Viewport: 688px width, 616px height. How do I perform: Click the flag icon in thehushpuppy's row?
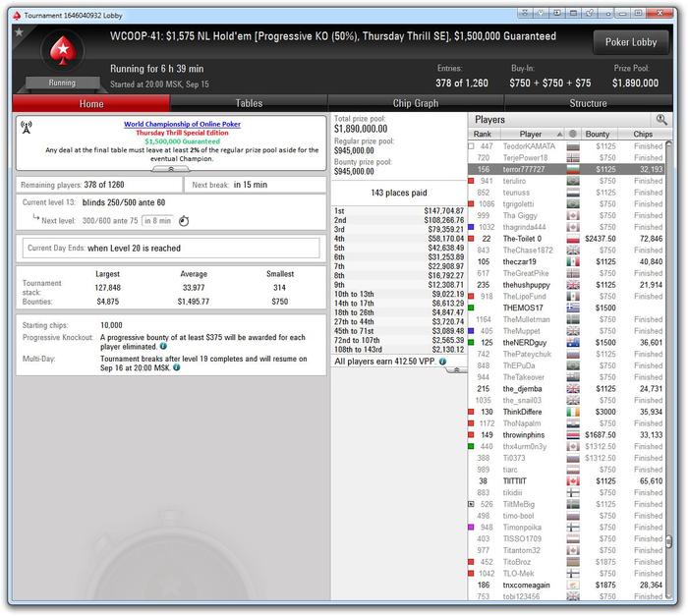pyautogui.click(x=573, y=285)
